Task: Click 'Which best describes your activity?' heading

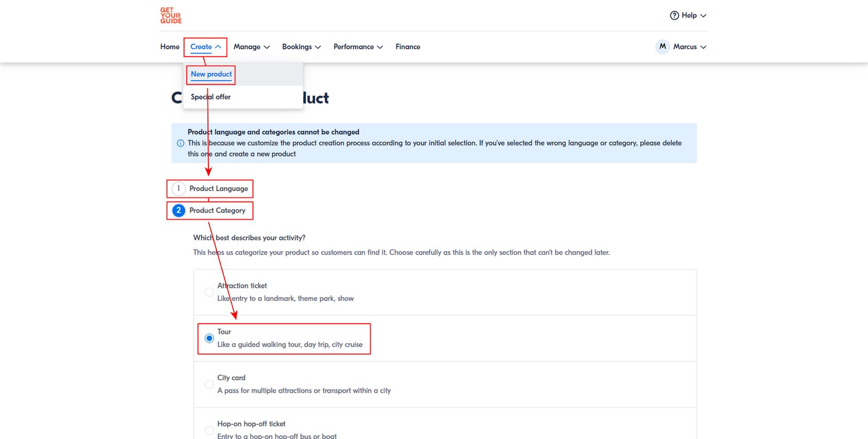Action: pyautogui.click(x=250, y=238)
